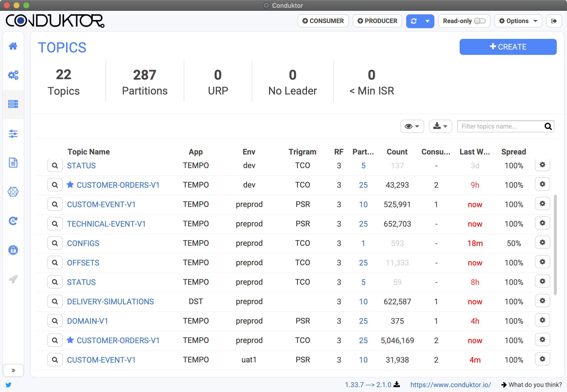Image resolution: width=567 pixels, height=392 pixels.
Task: Open gear menu for CUSTOM-EVENT-V1 preprod row
Action: [x=542, y=204]
